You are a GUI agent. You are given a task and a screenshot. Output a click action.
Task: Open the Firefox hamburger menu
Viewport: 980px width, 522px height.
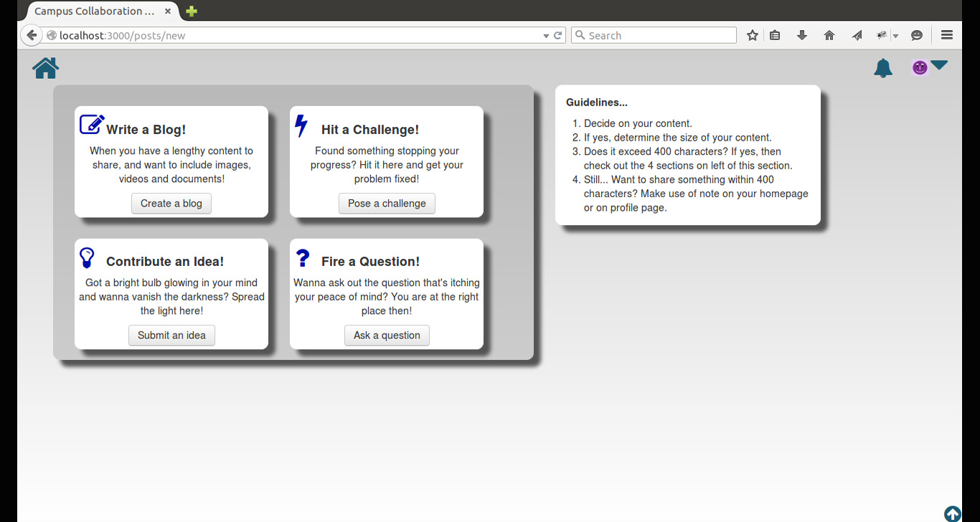(x=946, y=35)
